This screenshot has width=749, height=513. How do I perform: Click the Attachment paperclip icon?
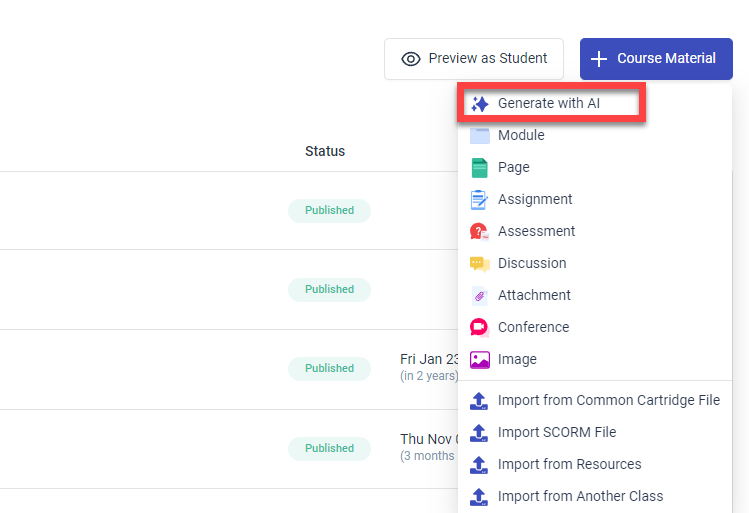coord(480,296)
